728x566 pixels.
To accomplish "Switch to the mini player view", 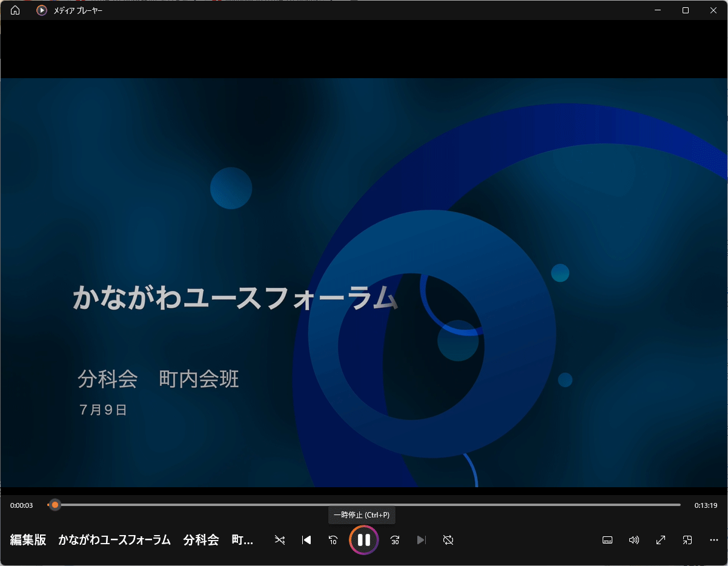I will click(x=687, y=540).
